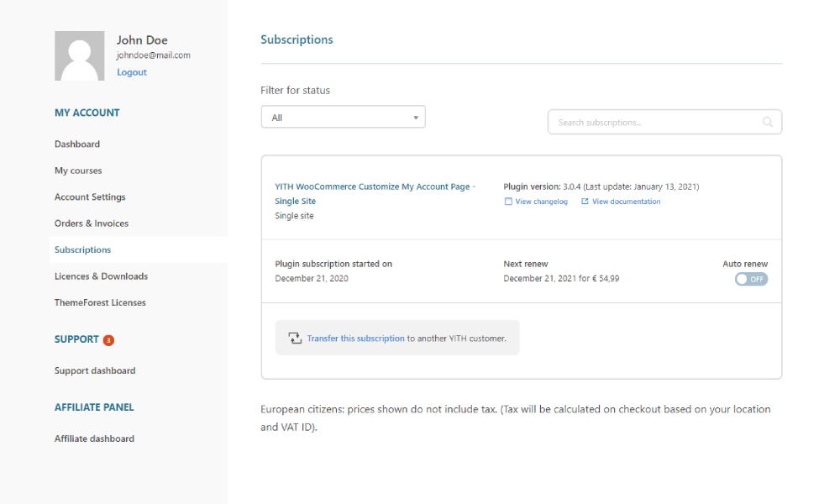Screen dimensions: 840x504
Task: Click the SUPPORT section heading
Action: pos(76,339)
